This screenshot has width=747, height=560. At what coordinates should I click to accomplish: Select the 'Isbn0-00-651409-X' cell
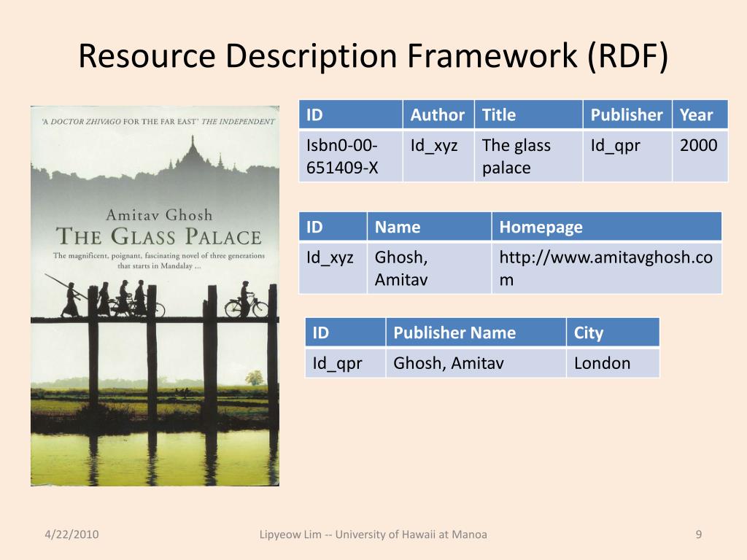[x=351, y=156]
